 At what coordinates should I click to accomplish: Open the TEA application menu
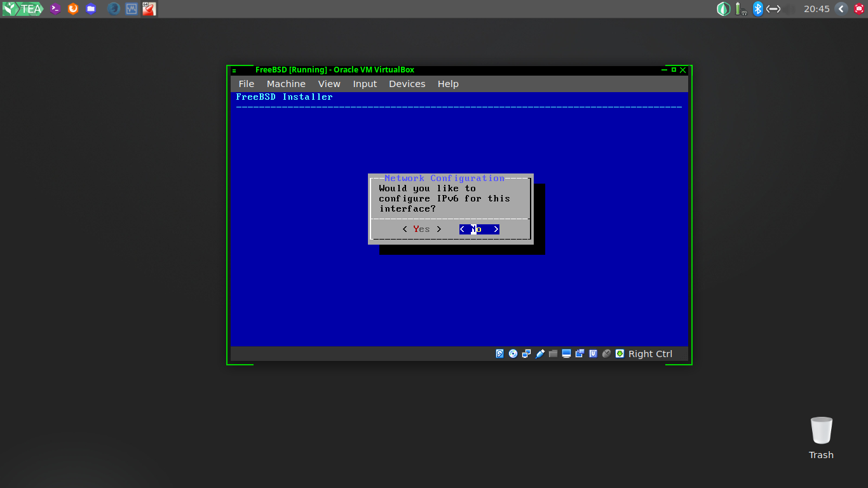(x=22, y=9)
